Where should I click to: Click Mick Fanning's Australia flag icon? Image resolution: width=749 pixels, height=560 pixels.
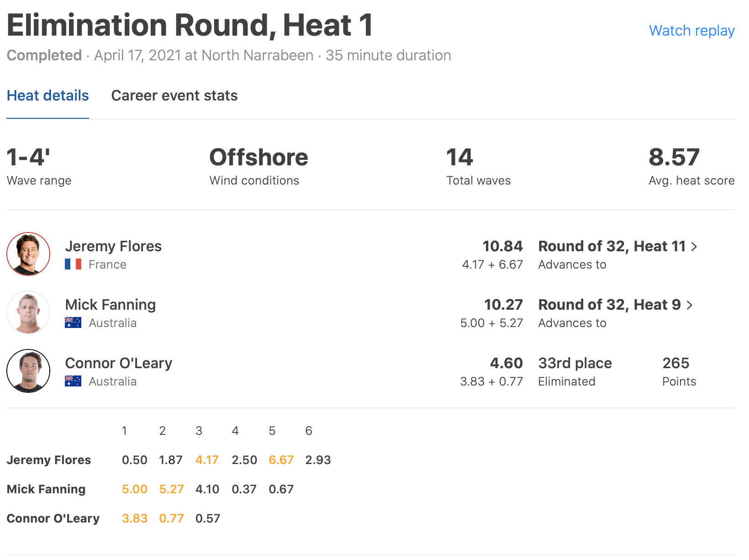[73, 323]
